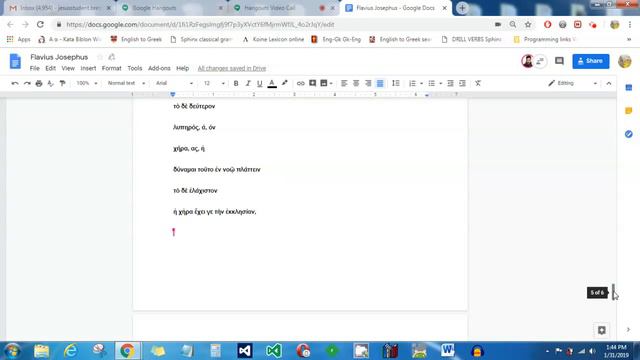Center align the text
640x360 pixels.
click(356, 83)
